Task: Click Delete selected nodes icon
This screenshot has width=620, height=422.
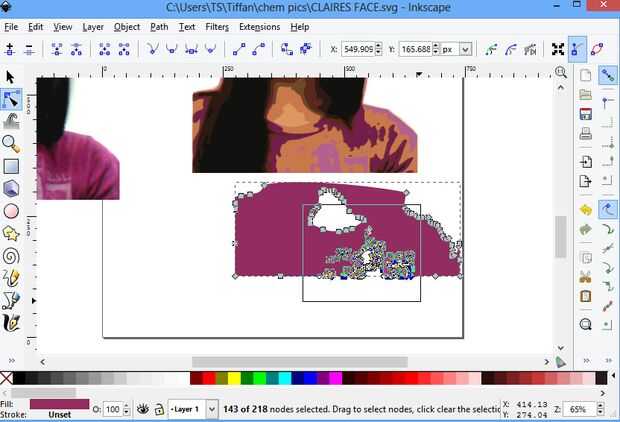Action: [29, 49]
